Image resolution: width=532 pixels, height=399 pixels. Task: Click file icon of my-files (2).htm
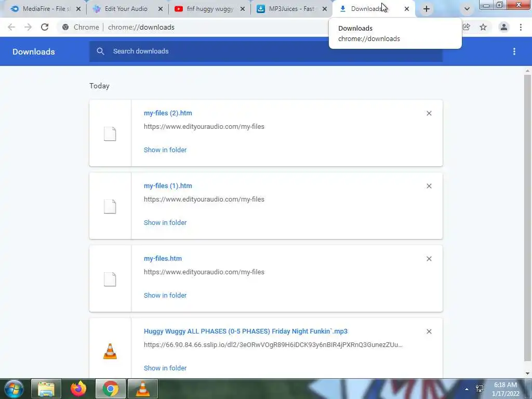pos(110,134)
